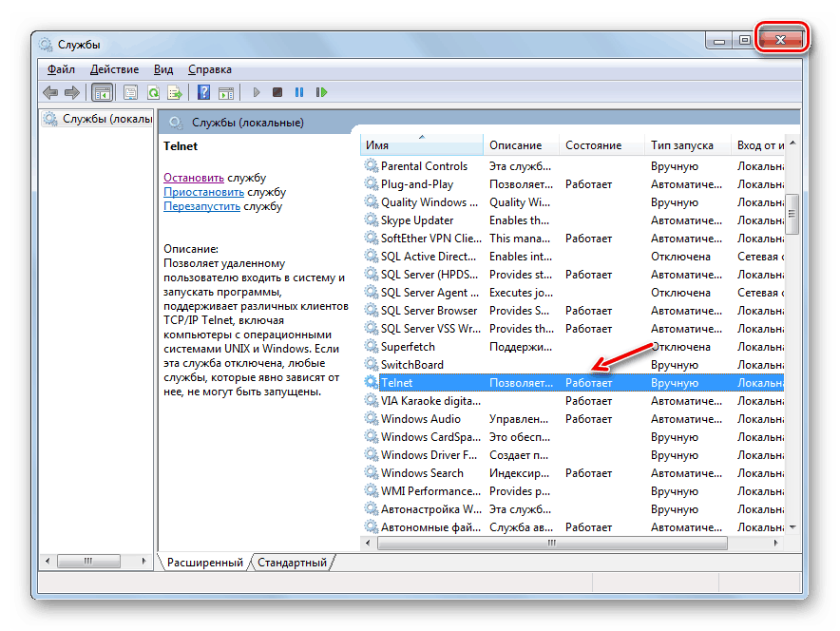Click the Остановить службу link
The width and height of the screenshot is (840, 631).
pyautogui.click(x=193, y=177)
